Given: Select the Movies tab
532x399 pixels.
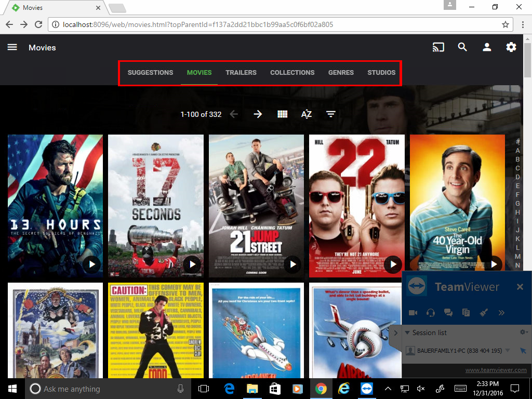Looking at the screenshot, I should point(199,73).
